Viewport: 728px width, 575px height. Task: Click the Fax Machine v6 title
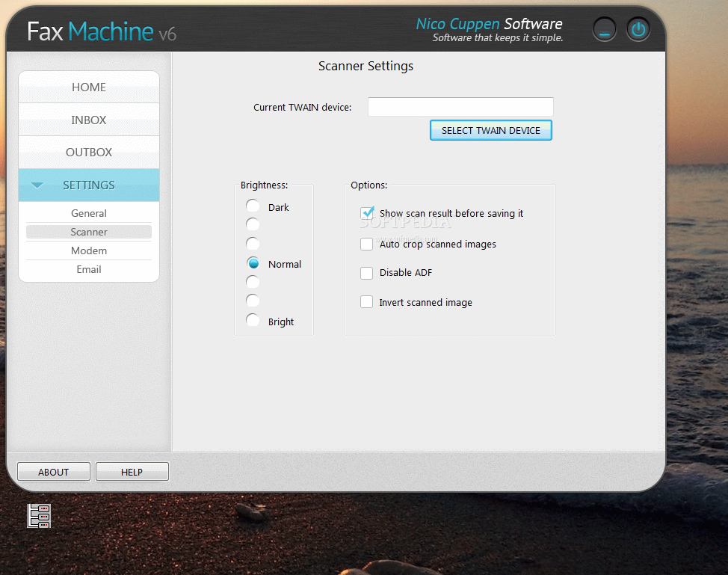click(102, 31)
